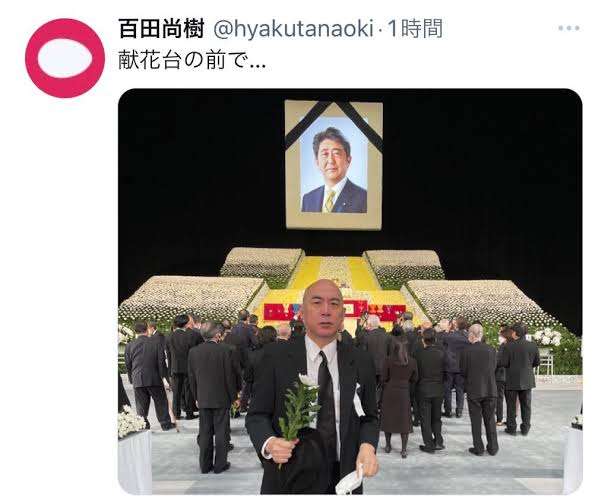The image size is (608, 504).
Task: Click the red ring profile avatar
Action: click(x=65, y=58)
